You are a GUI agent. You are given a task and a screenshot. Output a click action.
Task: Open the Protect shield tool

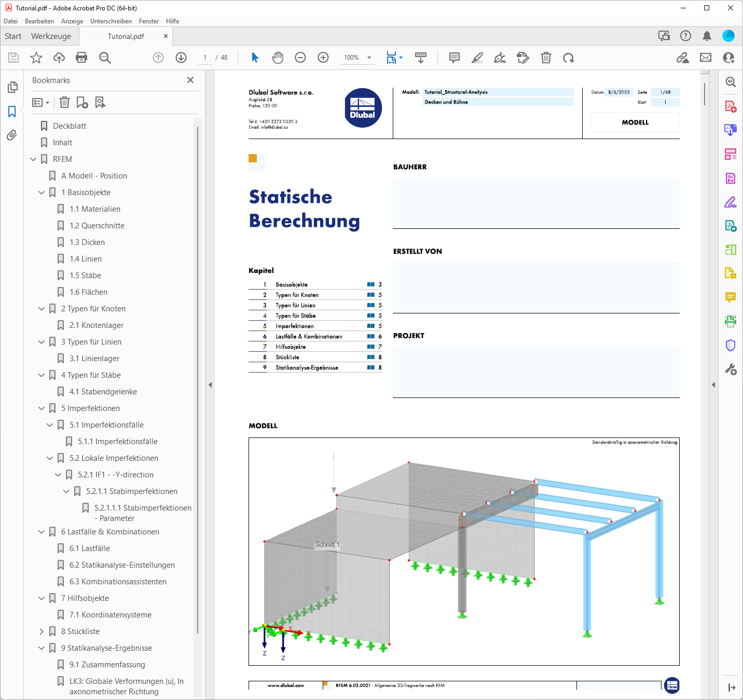[731, 346]
